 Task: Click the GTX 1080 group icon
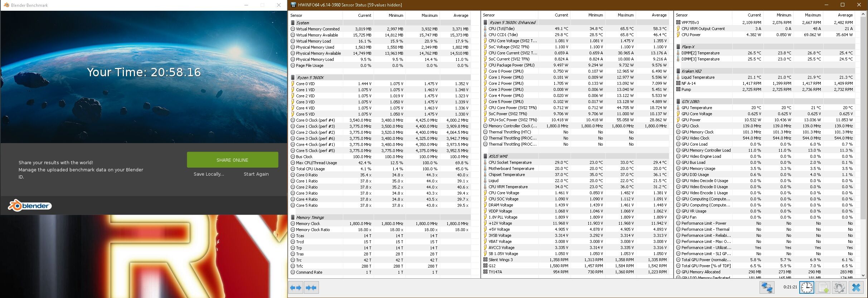pos(678,101)
